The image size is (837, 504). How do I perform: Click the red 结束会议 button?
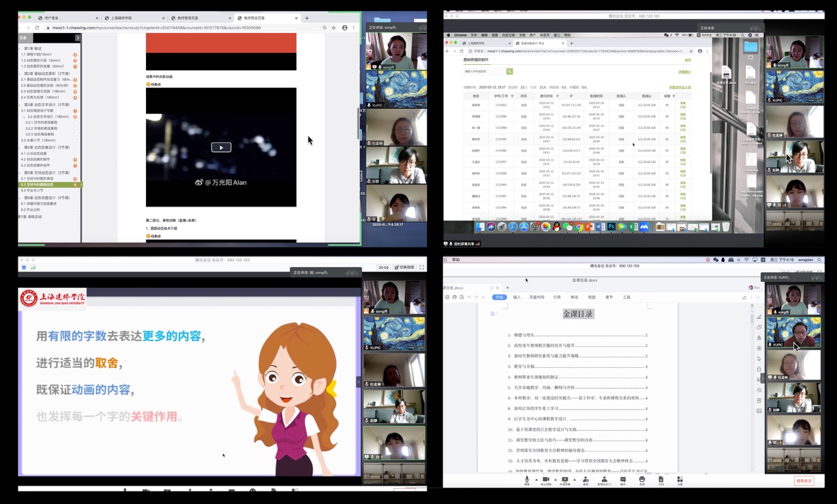pos(803,481)
